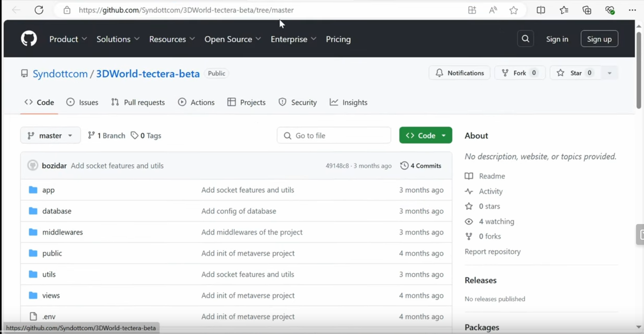
Task: Click 'Add middlewares of the project' commit message
Action: point(252,232)
